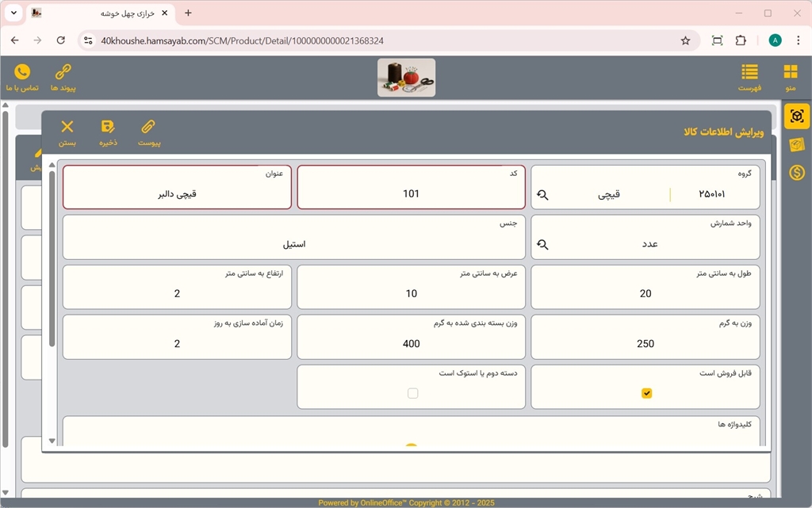The image size is (812, 508).
Task: Open counting unit (واحد شمارش) search lookup
Action: (x=542, y=244)
